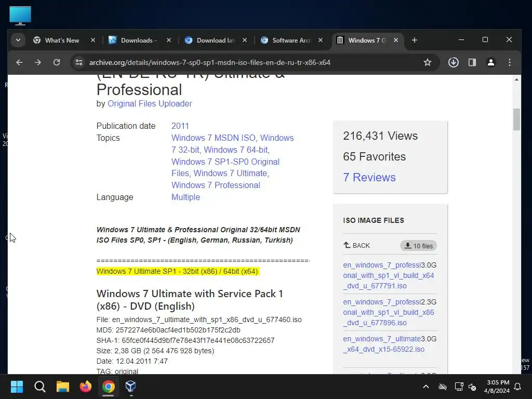Select the highlighted Windows 7 Ultimate SP1 text

[178, 271]
